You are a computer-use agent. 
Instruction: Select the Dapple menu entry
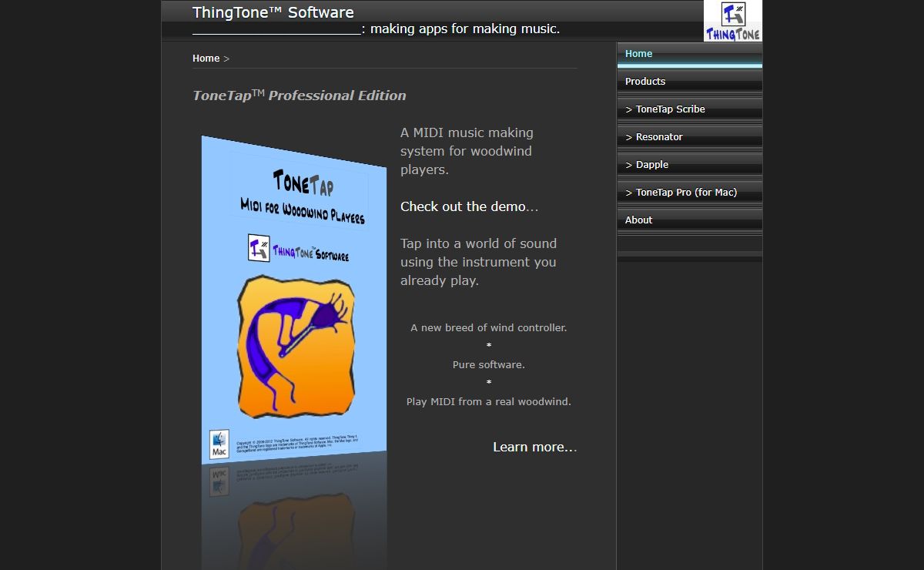[x=690, y=165]
